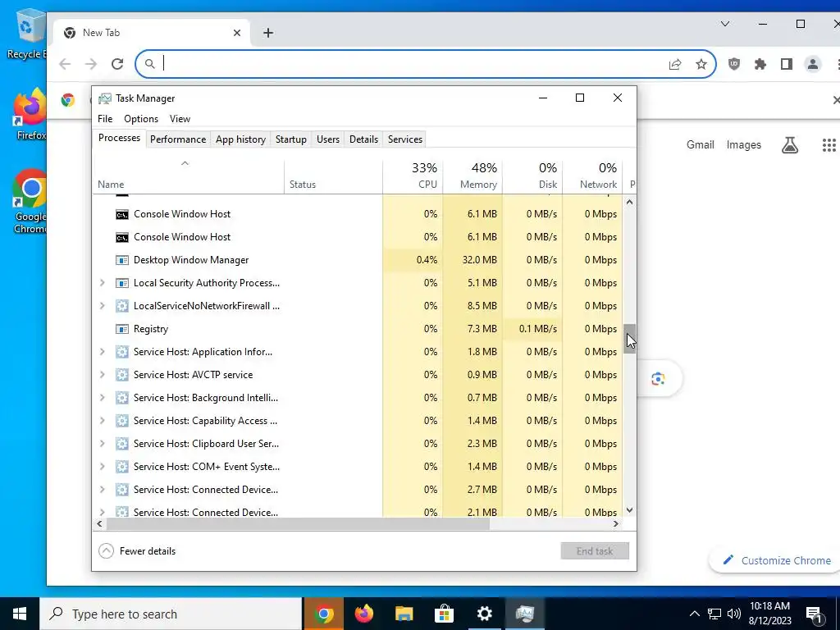Image resolution: width=840 pixels, height=630 pixels.
Task: Expand Service Host: Background Intelligent row
Action: click(103, 398)
